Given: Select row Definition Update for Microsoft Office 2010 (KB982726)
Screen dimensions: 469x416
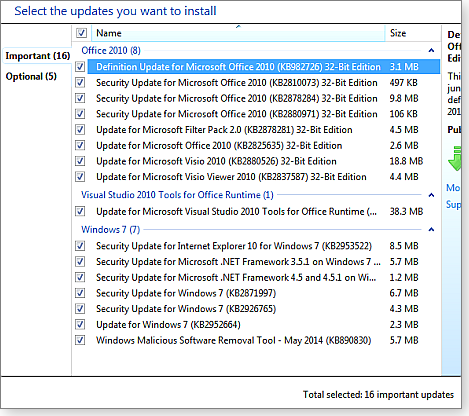Looking at the screenshot, I should click(264, 67).
